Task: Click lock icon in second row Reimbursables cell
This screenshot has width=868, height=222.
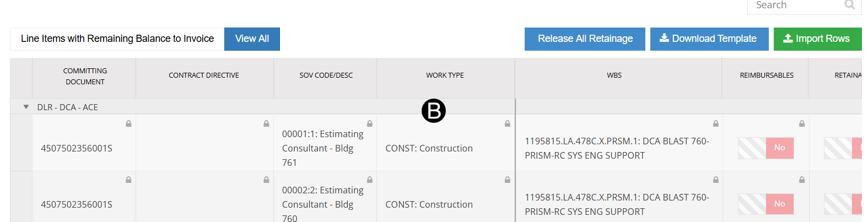Action: click(x=801, y=180)
